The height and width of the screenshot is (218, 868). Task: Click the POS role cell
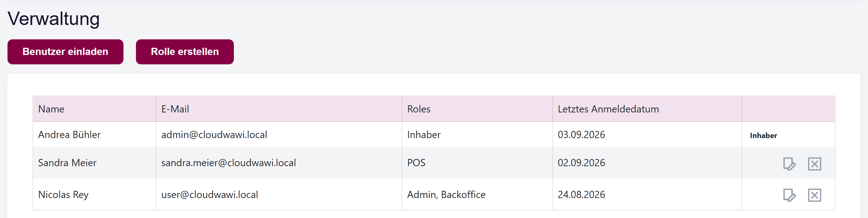click(477, 163)
